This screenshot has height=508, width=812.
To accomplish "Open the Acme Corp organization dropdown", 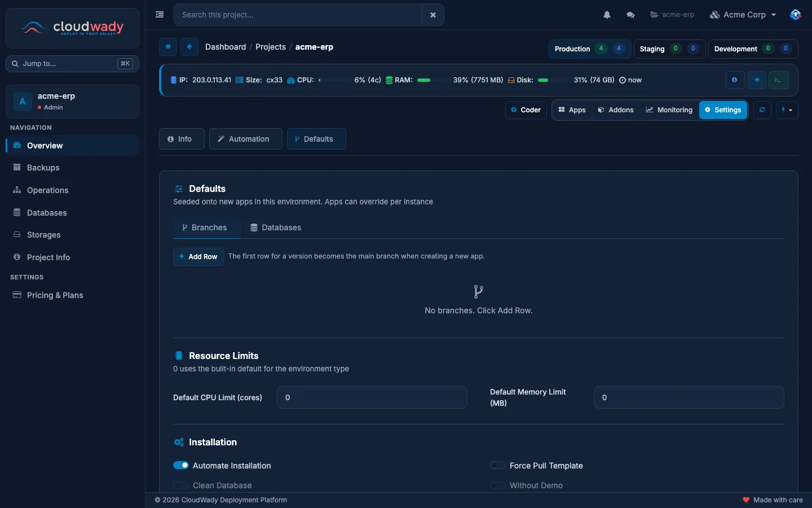I will pos(743,15).
